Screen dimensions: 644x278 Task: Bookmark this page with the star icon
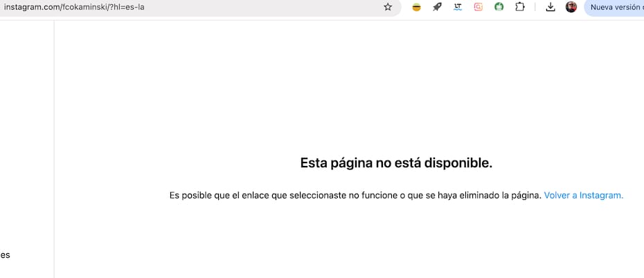[388, 7]
